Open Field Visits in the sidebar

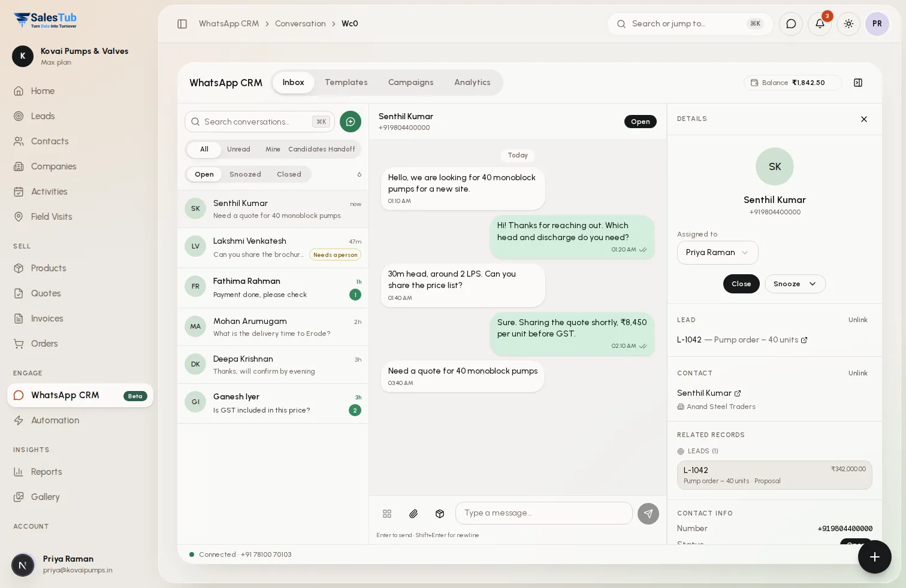[x=80, y=217]
